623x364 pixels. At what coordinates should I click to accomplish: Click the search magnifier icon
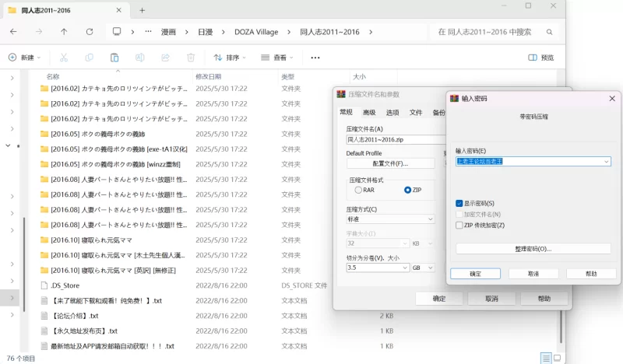pyautogui.click(x=550, y=32)
